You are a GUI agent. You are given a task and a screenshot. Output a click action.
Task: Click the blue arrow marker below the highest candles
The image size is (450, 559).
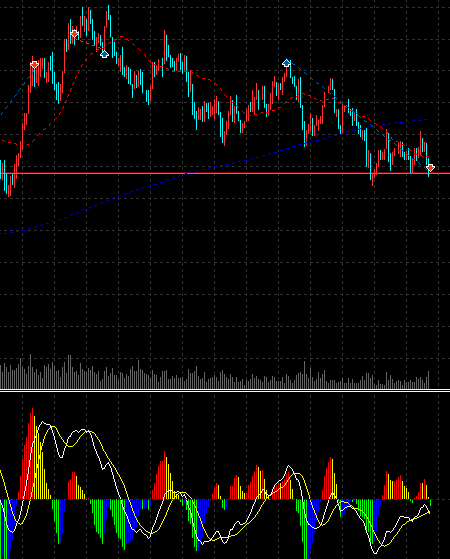(104, 54)
